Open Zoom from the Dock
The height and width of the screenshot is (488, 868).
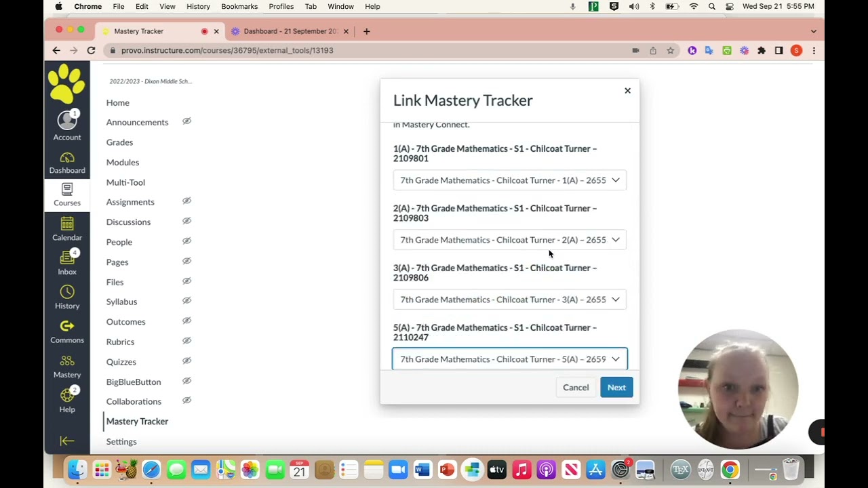click(x=398, y=469)
